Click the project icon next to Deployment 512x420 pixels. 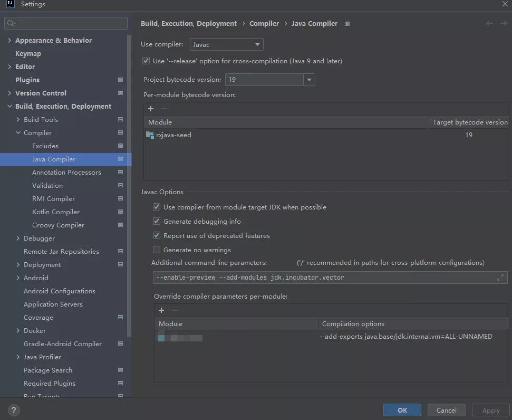pyautogui.click(x=121, y=264)
